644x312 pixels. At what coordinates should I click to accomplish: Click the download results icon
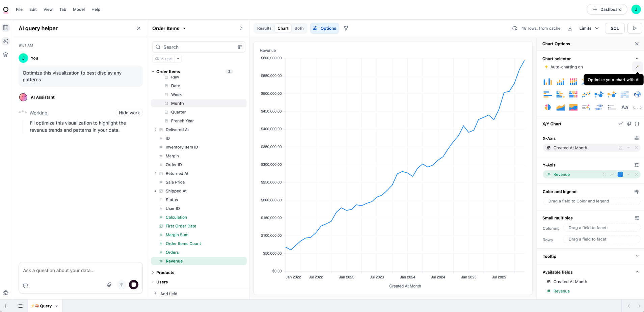[x=570, y=28]
